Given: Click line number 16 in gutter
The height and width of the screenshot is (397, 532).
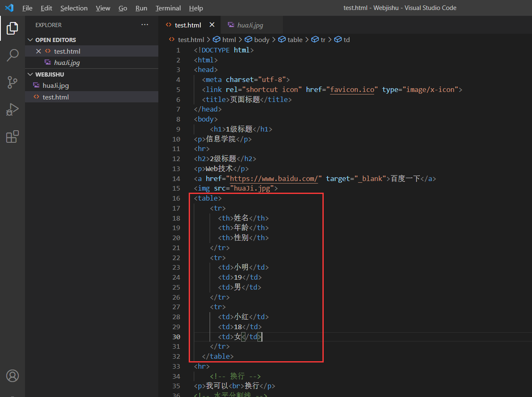Looking at the screenshot, I should (x=176, y=198).
